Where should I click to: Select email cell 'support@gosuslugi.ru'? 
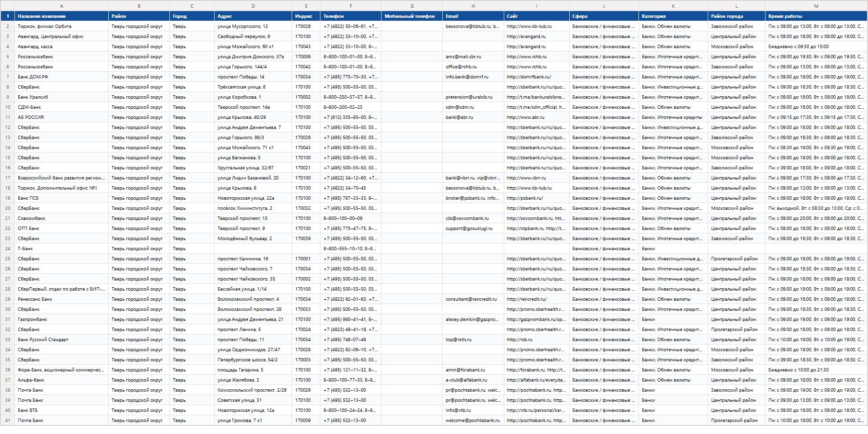pyautogui.click(x=473, y=229)
